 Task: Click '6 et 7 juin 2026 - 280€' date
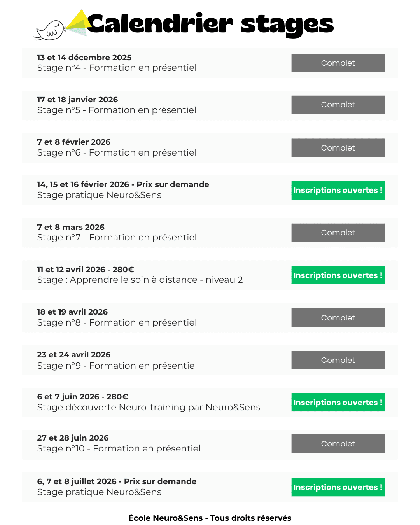[x=82, y=397]
